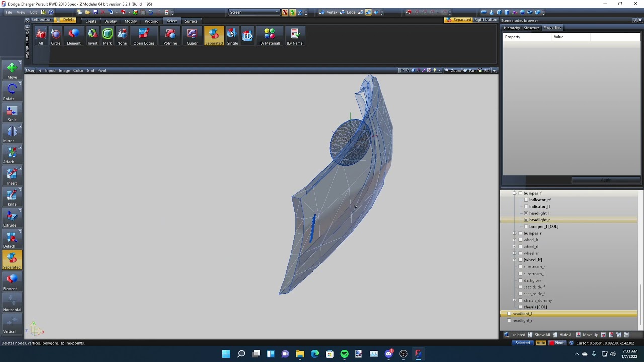Expand the [wheel_lf] tree node
Image resolution: width=644 pixels, height=362 pixels.
[x=514, y=260]
